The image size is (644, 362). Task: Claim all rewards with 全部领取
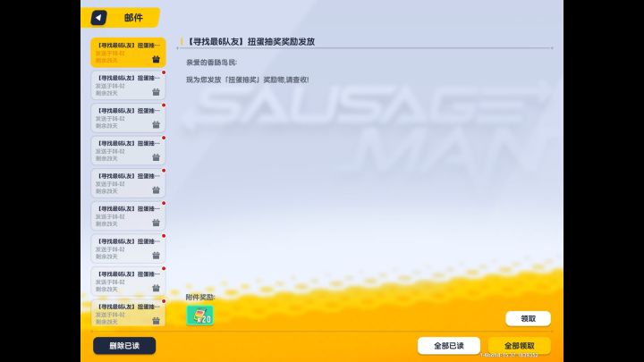pos(519,346)
